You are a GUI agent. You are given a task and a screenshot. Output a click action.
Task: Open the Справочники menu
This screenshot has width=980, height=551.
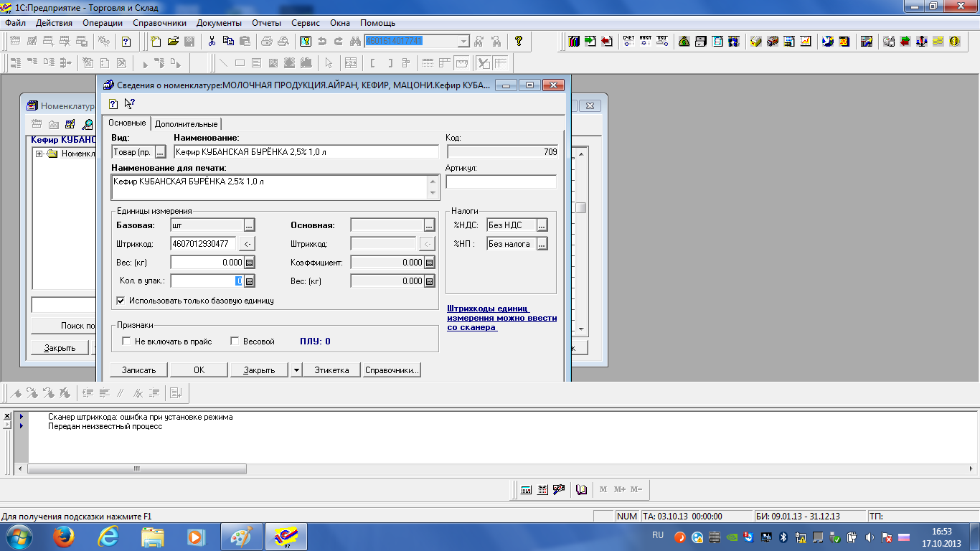[160, 23]
